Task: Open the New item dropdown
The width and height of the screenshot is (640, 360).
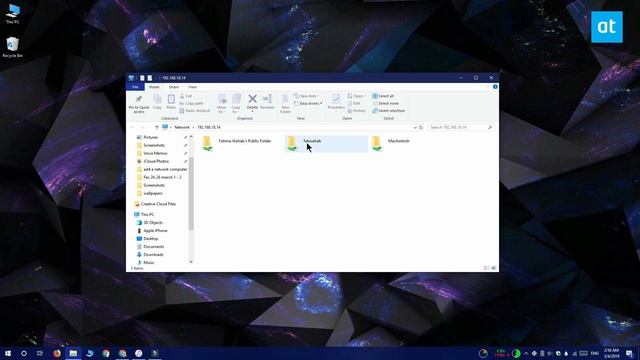Action: (x=307, y=96)
